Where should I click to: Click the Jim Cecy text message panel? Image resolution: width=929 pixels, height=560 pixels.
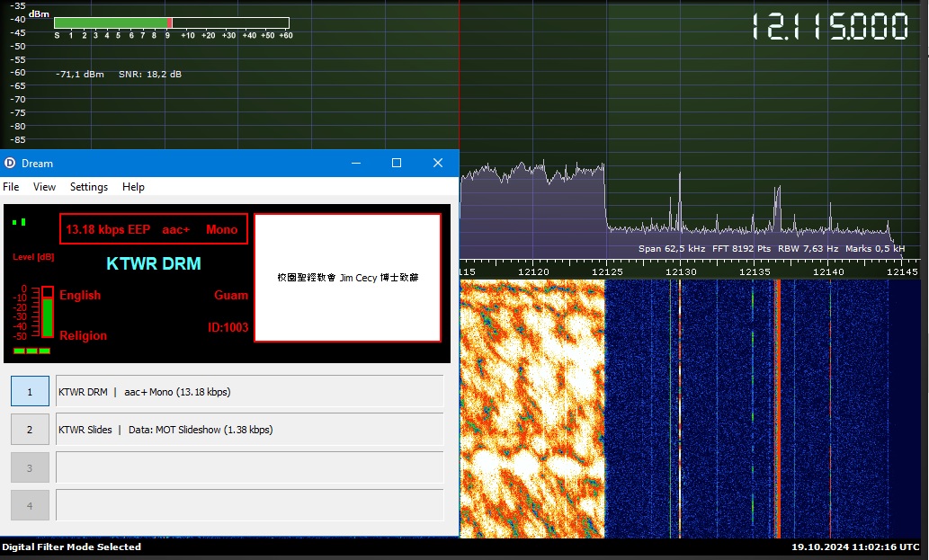pyautogui.click(x=348, y=278)
